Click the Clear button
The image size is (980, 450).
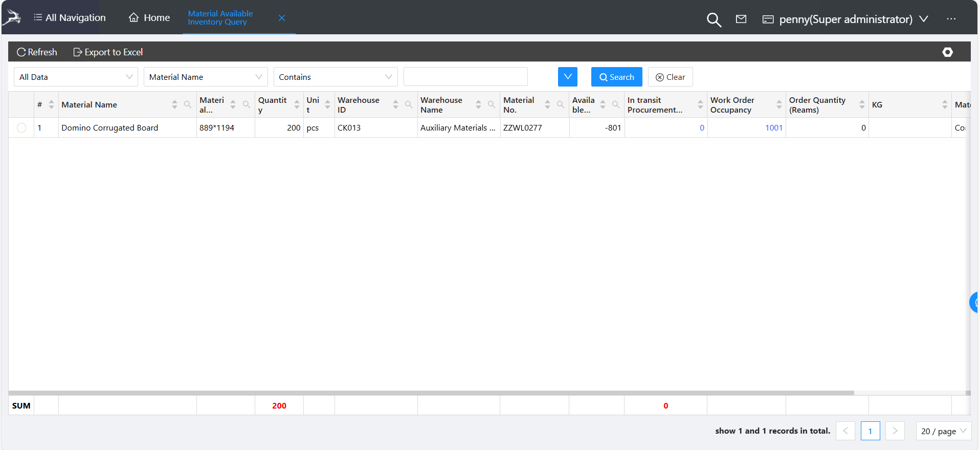[x=670, y=77]
